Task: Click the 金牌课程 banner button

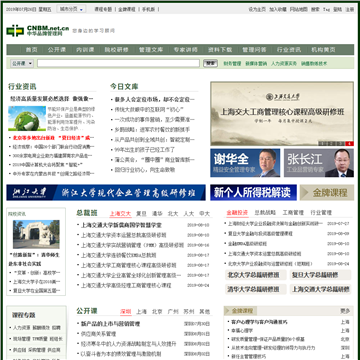Action: coord(327,193)
